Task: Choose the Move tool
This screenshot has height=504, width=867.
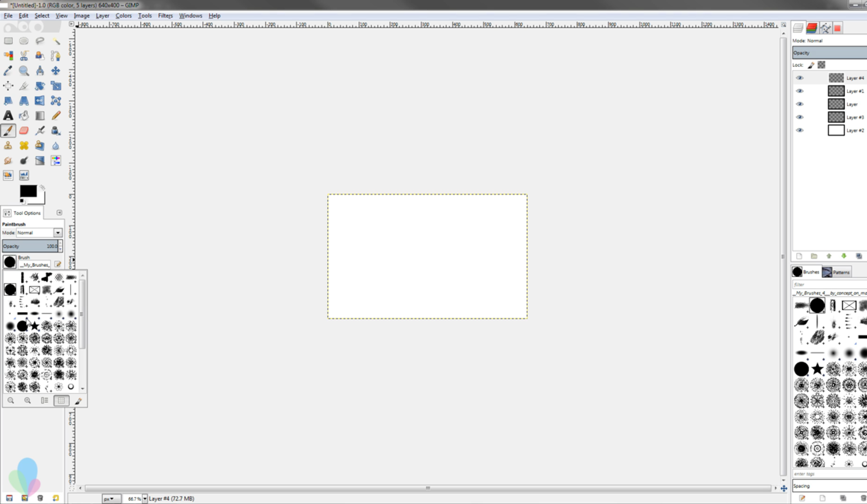Action: pyautogui.click(x=56, y=71)
